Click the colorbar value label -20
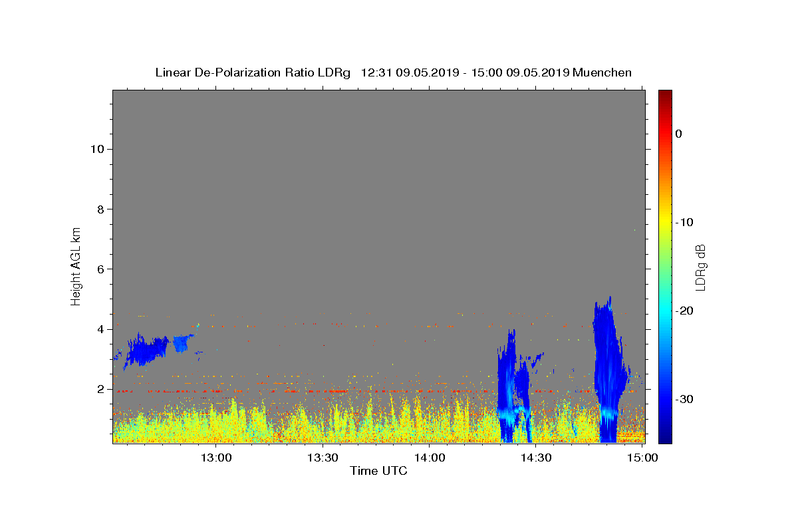Image resolution: width=798 pixels, height=532 pixels. pyautogui.click(x=685, y=311)
